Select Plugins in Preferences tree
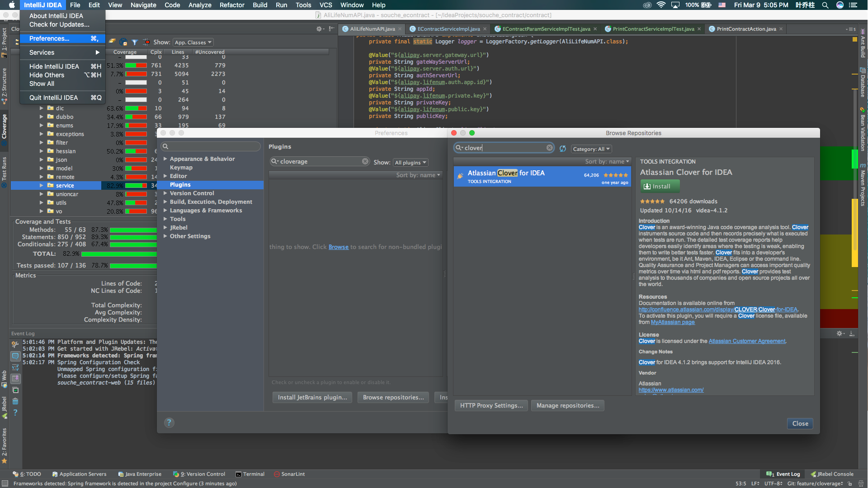This screenshot has height=488, width=868. tap(180, 185)
